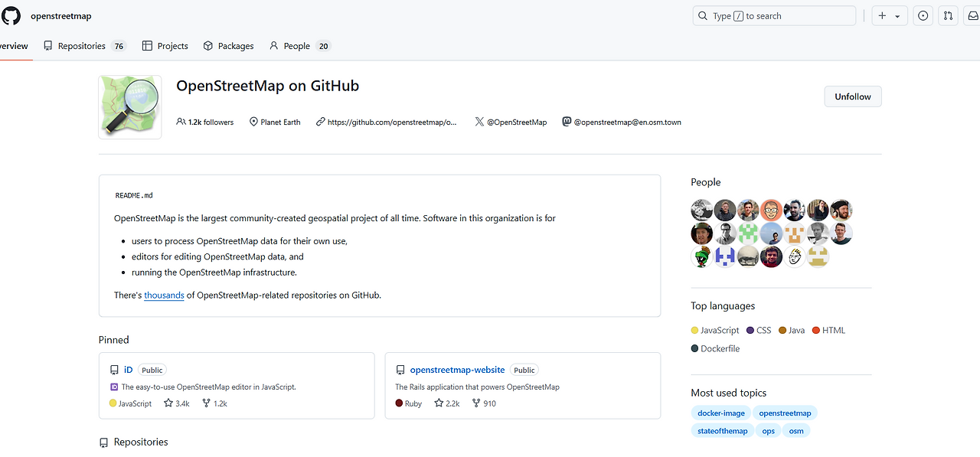Viewport: 980px width, 457px height.
Task: Open the openstreetmap organization name in the header
Action: tap(61, 16)
